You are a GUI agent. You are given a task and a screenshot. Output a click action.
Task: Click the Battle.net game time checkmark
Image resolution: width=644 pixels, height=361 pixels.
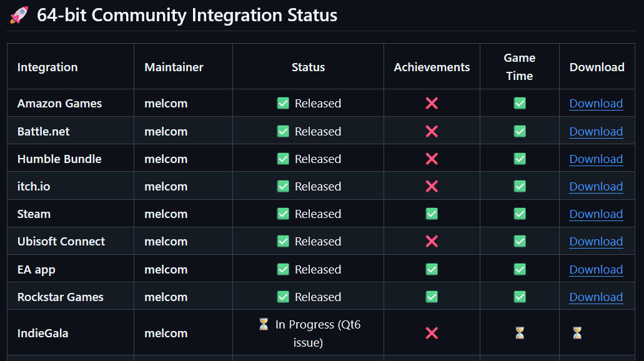click(x=520, y=131)
